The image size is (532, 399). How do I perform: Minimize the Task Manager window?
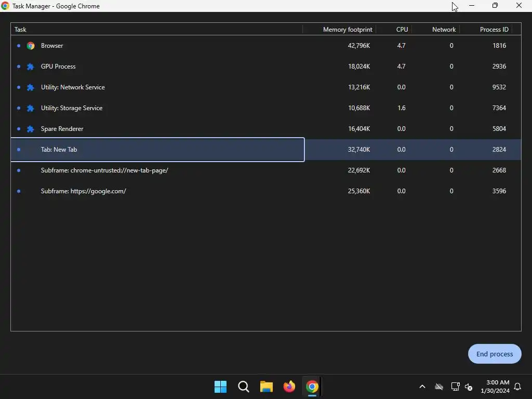tap(472, 6)
